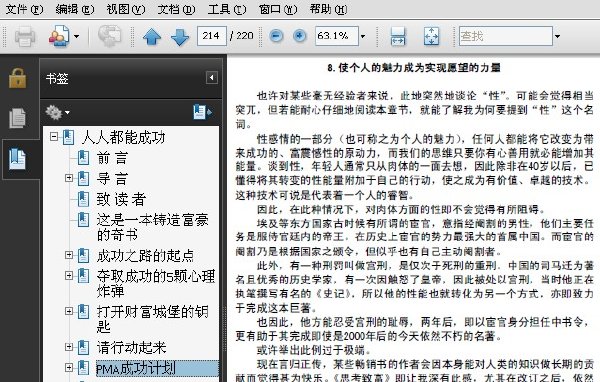Click the heading 8. 使个人的魅力成为实现愿望的力量
Screen dimensions: 600x382
(x=414, y=68)
